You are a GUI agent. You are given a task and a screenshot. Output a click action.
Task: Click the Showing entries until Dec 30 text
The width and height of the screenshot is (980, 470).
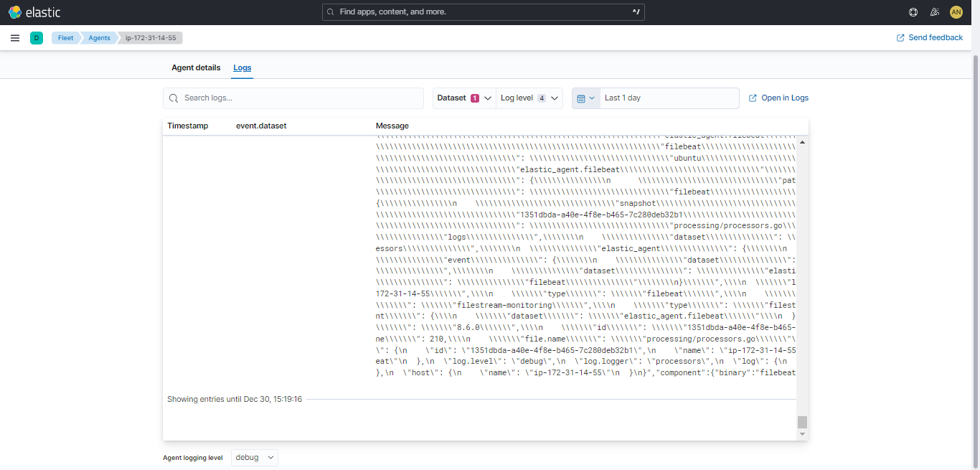(235, 399)
